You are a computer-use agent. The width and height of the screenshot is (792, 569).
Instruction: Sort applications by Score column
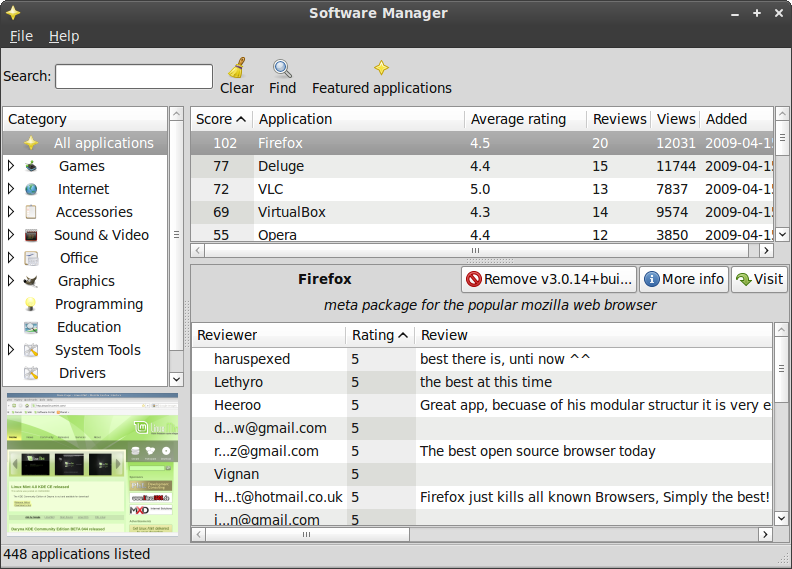pos(221,119)
